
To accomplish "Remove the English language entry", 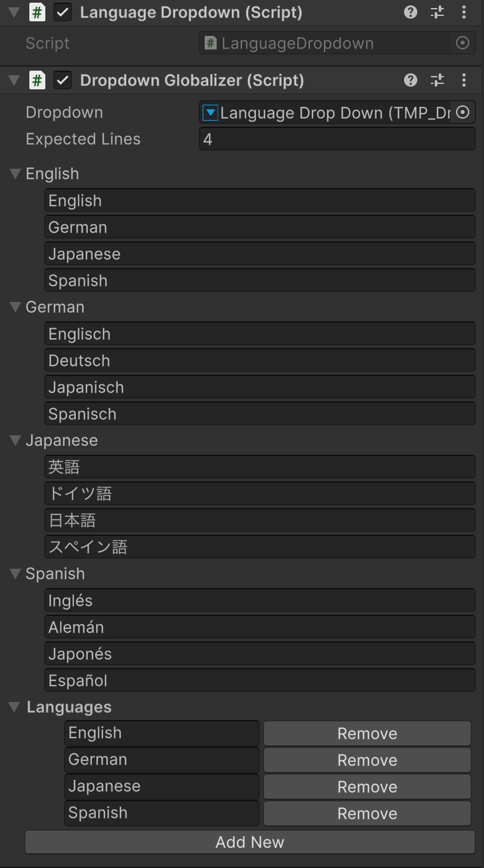I will point(367,733).
